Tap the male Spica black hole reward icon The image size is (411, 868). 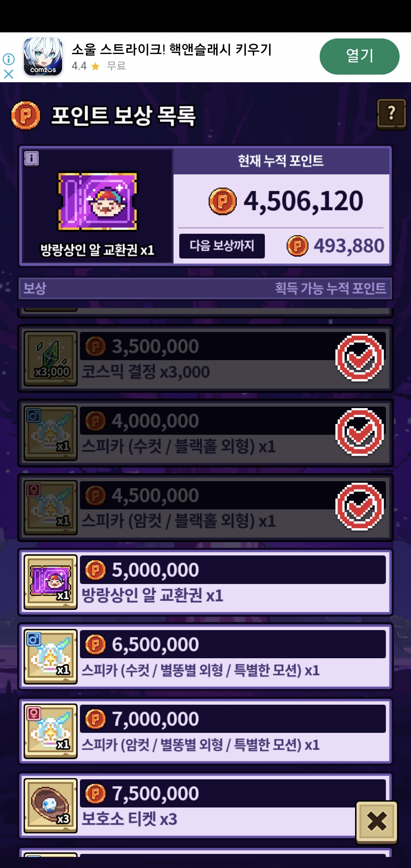point(51,433)
